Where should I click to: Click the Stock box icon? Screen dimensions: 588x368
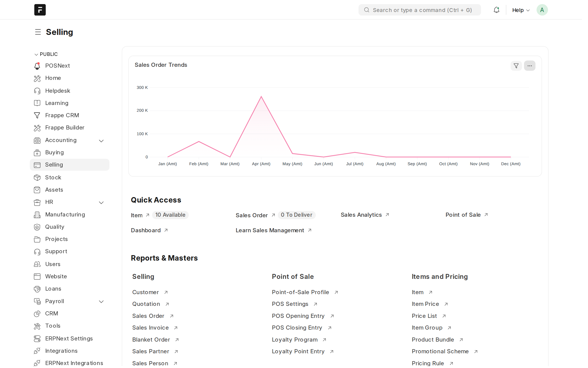[37, 177]
